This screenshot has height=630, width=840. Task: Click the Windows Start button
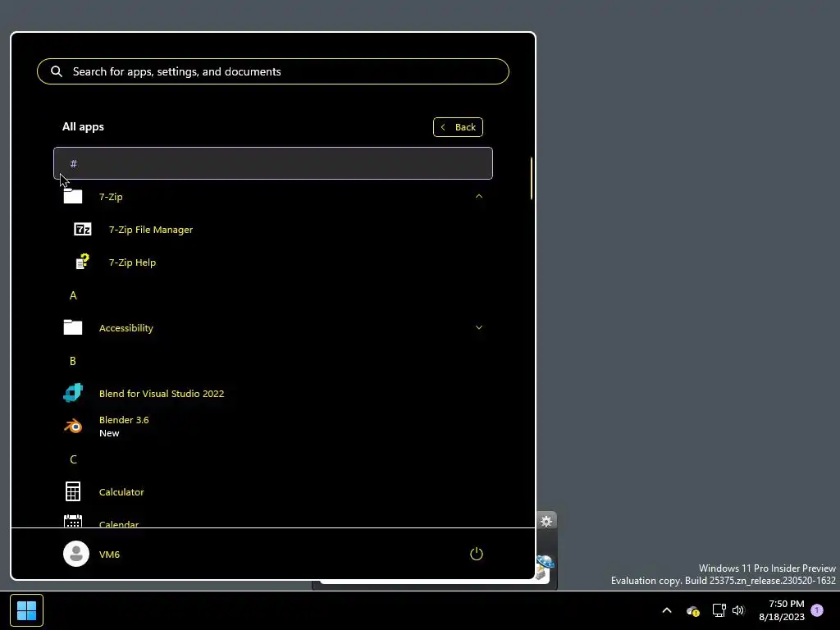[x=26, y=610]
